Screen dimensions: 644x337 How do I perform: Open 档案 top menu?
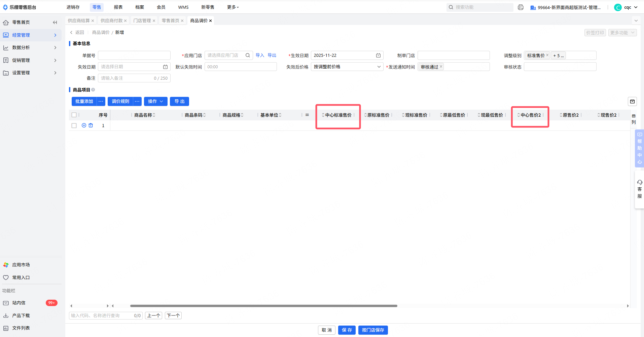[140, 7]
